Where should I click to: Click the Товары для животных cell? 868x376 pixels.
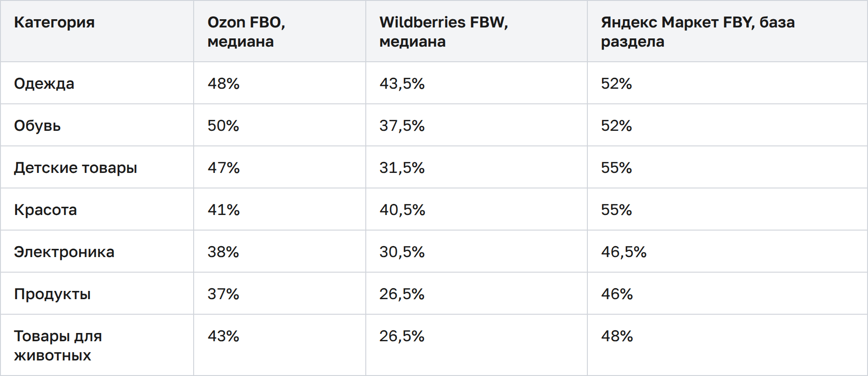pos(58,346)
